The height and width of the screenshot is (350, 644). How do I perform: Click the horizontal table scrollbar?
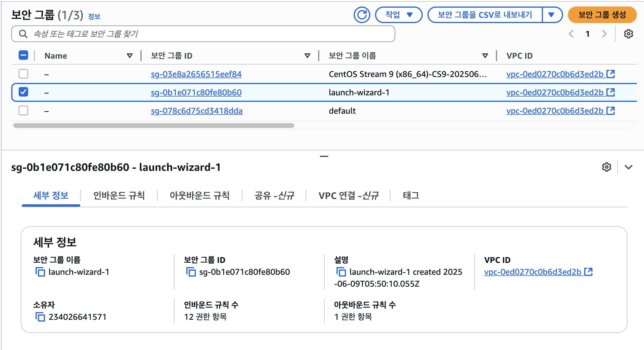tap(153, 126)
